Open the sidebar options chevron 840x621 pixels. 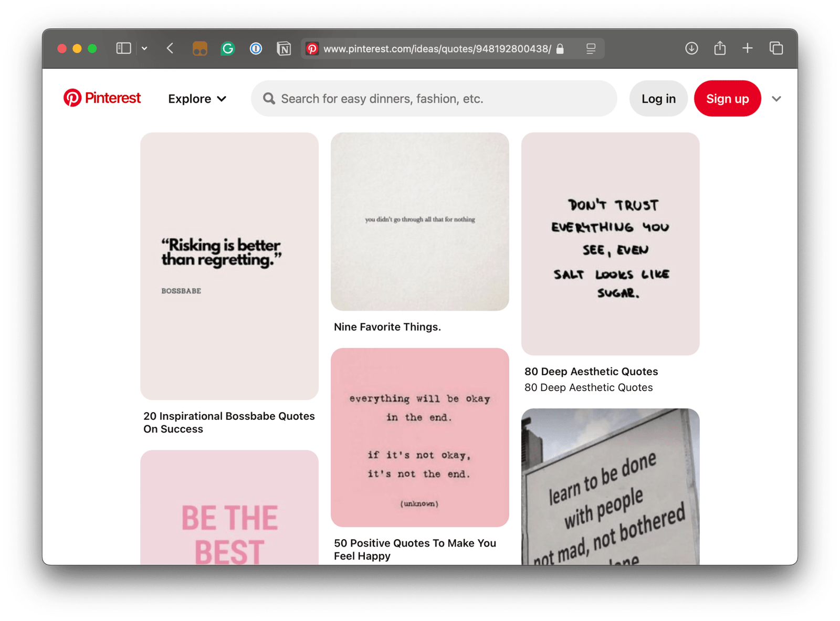pos(144,48)
